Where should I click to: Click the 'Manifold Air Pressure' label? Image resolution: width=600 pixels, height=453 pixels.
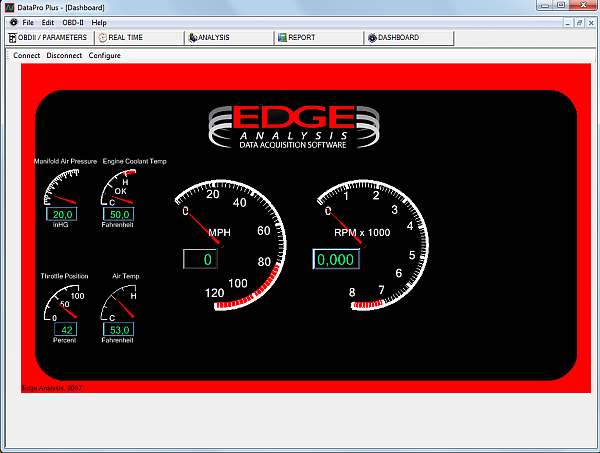(x=65, y=161)
